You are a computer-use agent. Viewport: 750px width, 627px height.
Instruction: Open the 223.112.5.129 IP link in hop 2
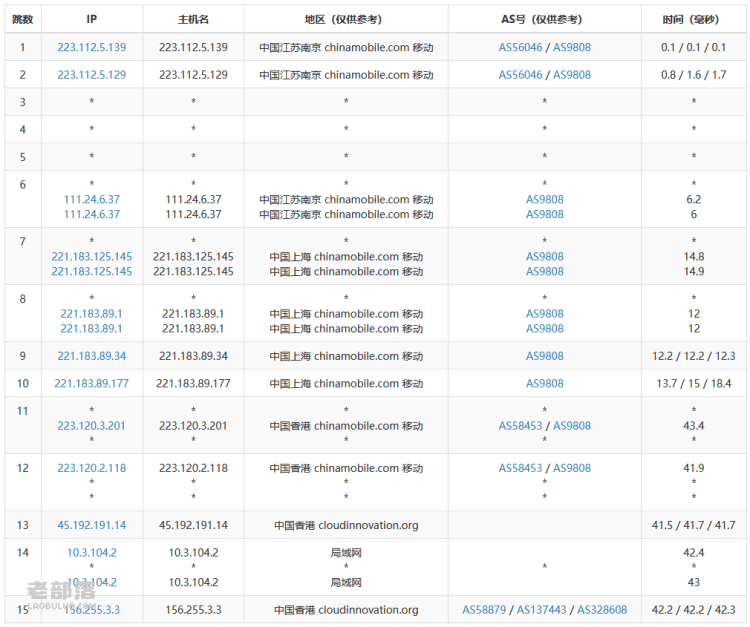coord(92,75)
